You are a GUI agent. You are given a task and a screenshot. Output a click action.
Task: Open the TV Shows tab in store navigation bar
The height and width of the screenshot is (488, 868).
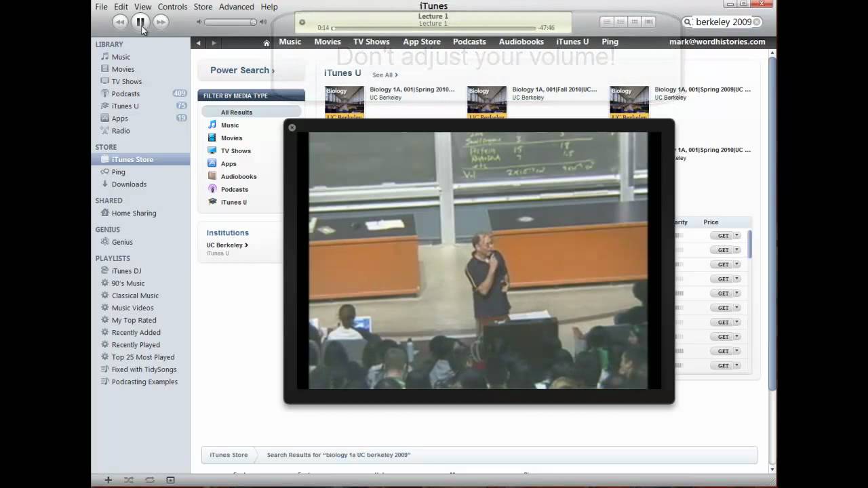(x=372, y=42)
